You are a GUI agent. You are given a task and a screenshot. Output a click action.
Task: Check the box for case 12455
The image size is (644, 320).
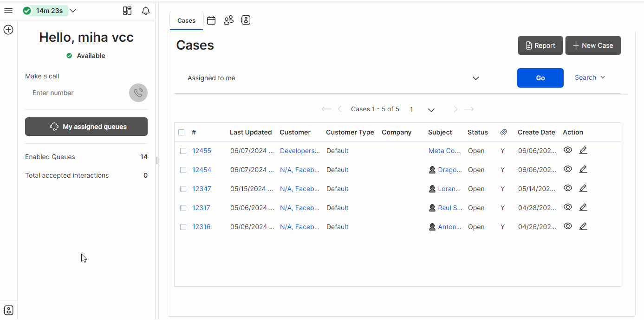(x=183, y=151)
